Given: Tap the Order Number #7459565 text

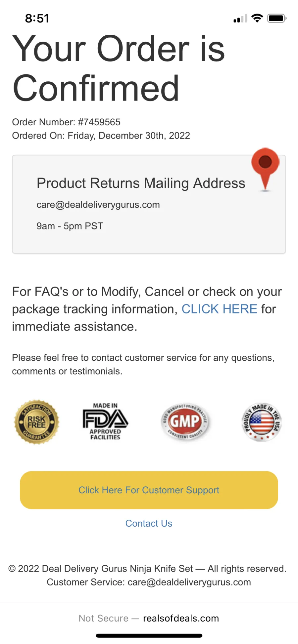Looking at the screenshot, I should click(x=66, y=122).
